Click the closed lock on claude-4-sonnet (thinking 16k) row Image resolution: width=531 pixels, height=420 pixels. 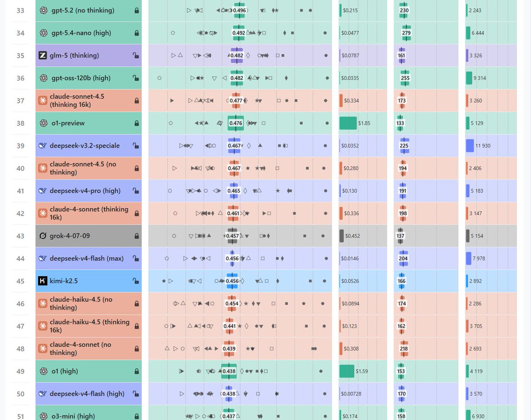[136, 213]
